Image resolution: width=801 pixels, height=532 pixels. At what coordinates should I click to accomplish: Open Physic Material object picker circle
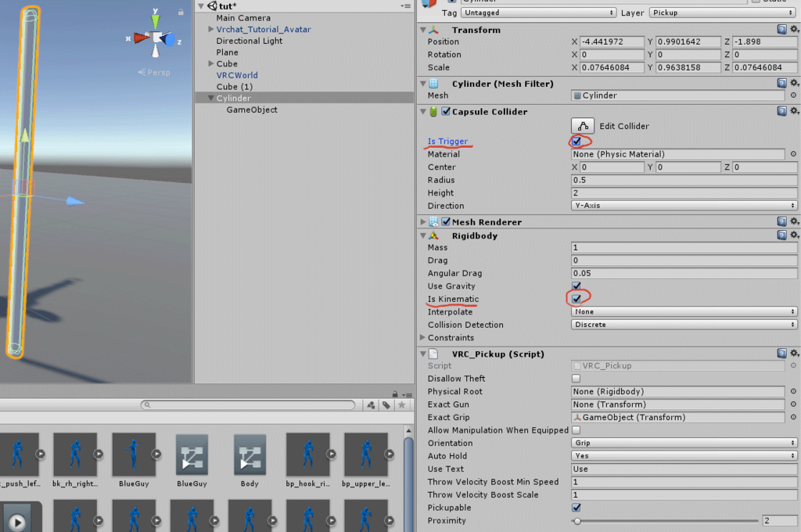coord(793,154)
